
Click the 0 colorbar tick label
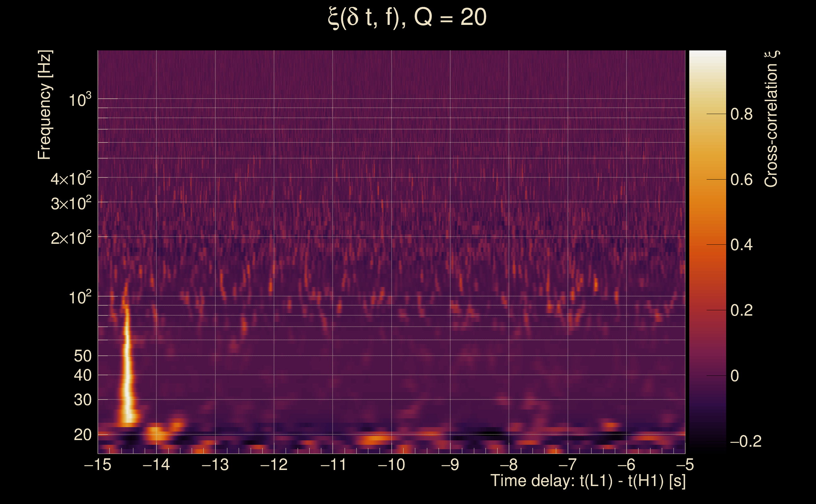tap(735, 376)
